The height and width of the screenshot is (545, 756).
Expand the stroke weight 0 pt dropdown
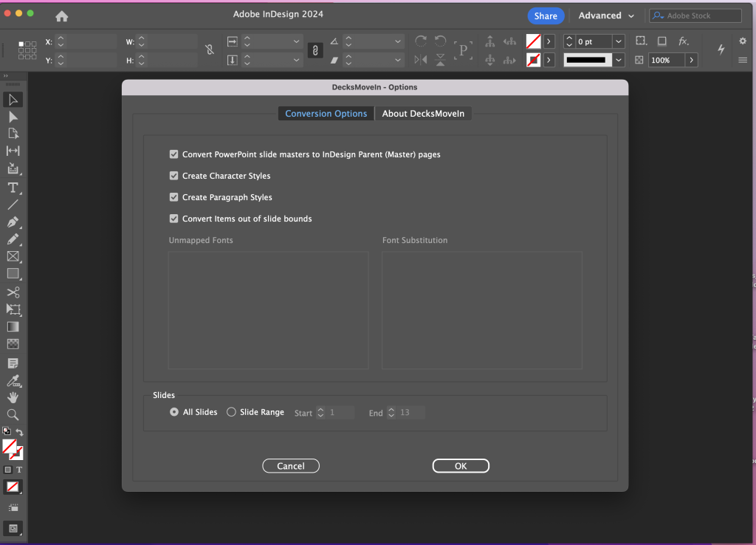(619, 42)
